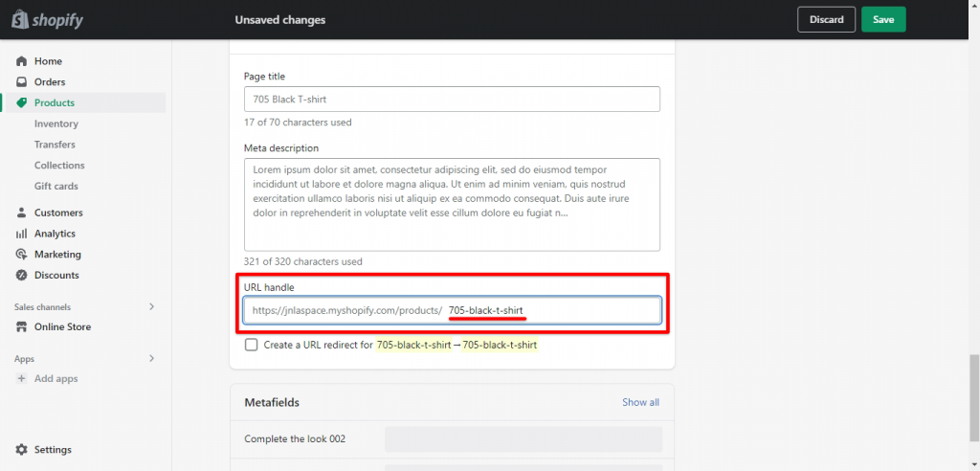Click the Customers person icon
Screen dimensions: 980x471
[21, 213]
